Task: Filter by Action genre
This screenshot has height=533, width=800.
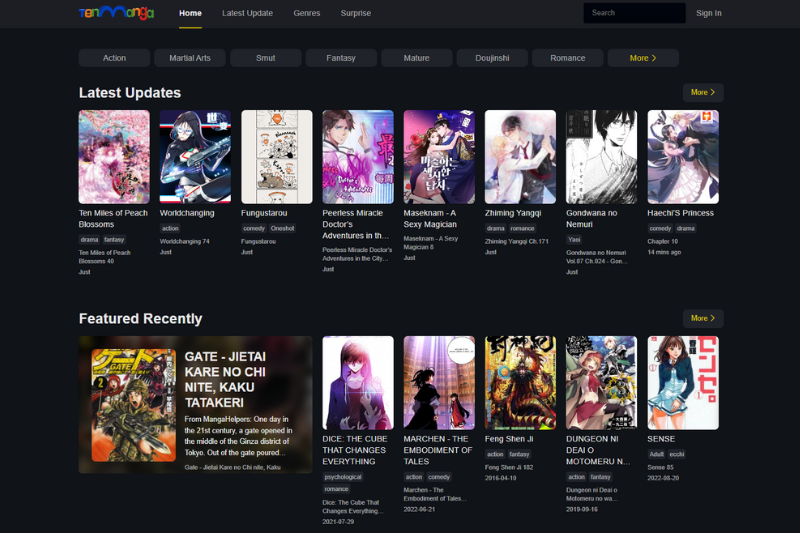Action: click(x=114, y=58)
